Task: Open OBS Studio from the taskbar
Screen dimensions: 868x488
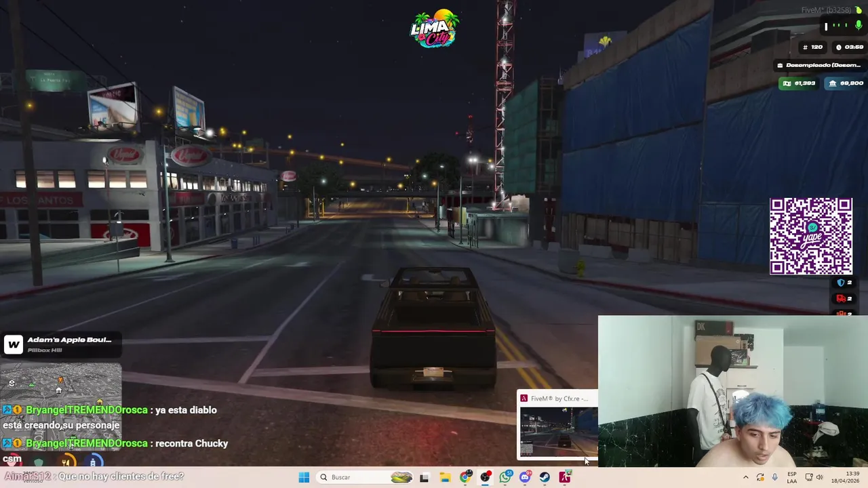Action: point(486,477)
